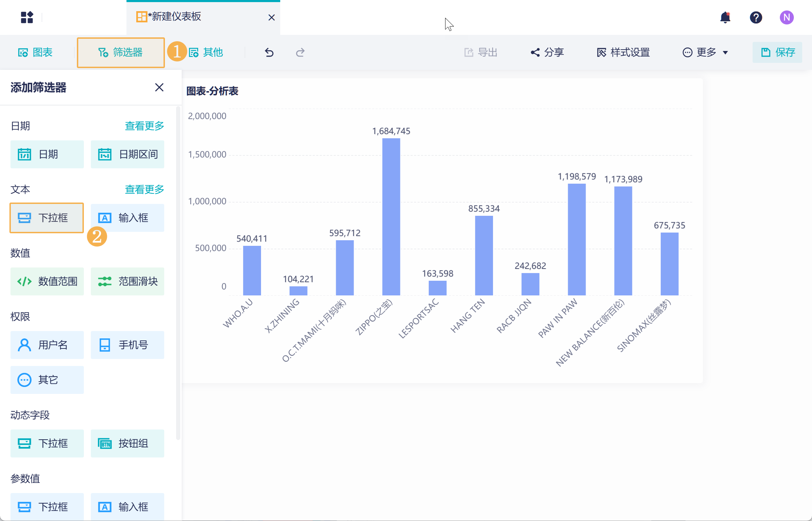Open the 筛选器 menu
Screen dimensions: 812x521
(121, 52)
